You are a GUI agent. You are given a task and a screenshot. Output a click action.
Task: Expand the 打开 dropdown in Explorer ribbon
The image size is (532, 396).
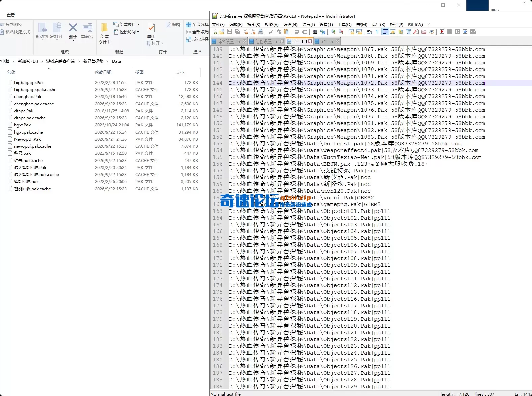pyautogui.click(x=162, y=44)
